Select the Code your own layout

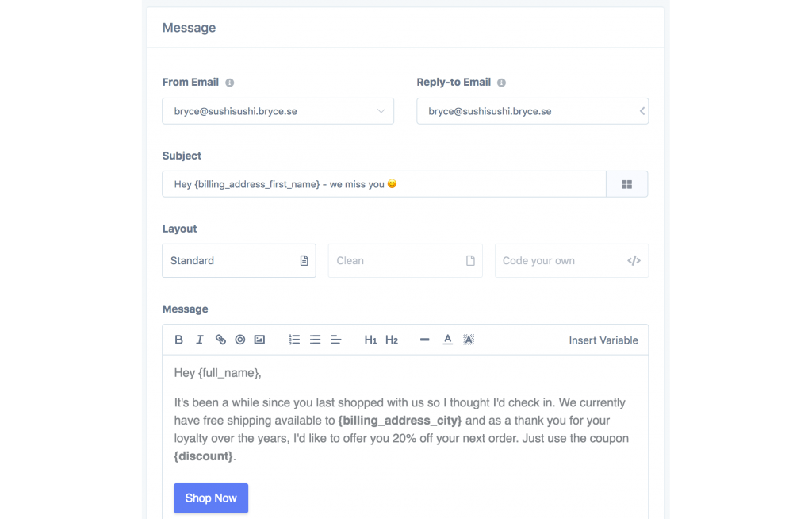point(571,260)
